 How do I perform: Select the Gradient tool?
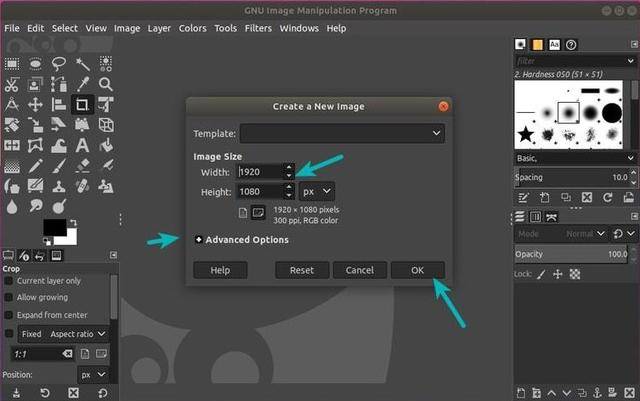(x=12, y=166)
